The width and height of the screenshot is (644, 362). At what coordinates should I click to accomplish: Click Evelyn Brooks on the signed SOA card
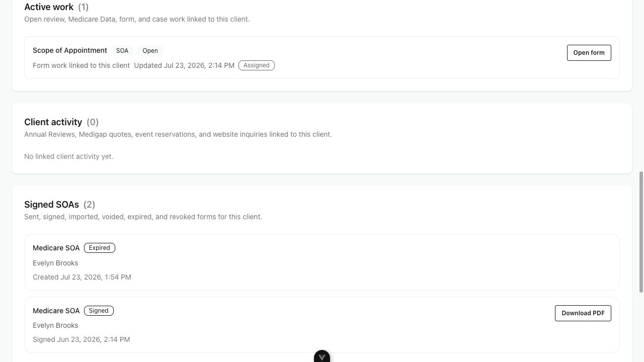coord(55,325)
